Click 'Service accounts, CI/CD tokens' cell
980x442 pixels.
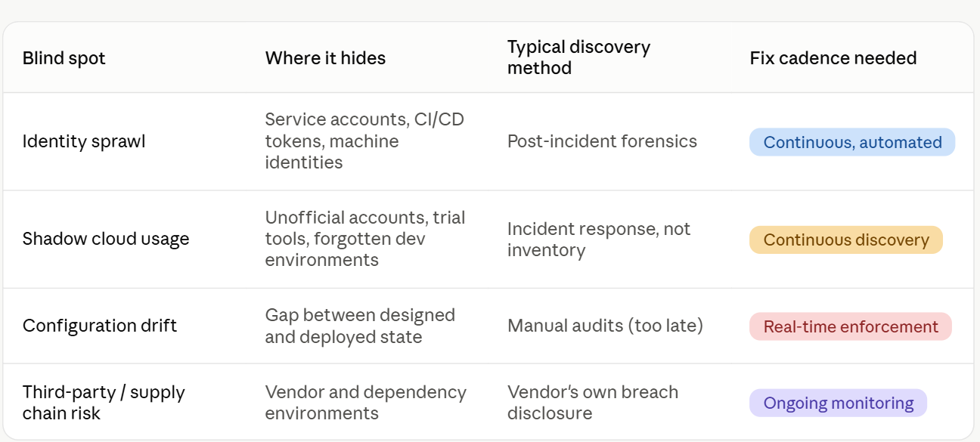pos(364,141)
